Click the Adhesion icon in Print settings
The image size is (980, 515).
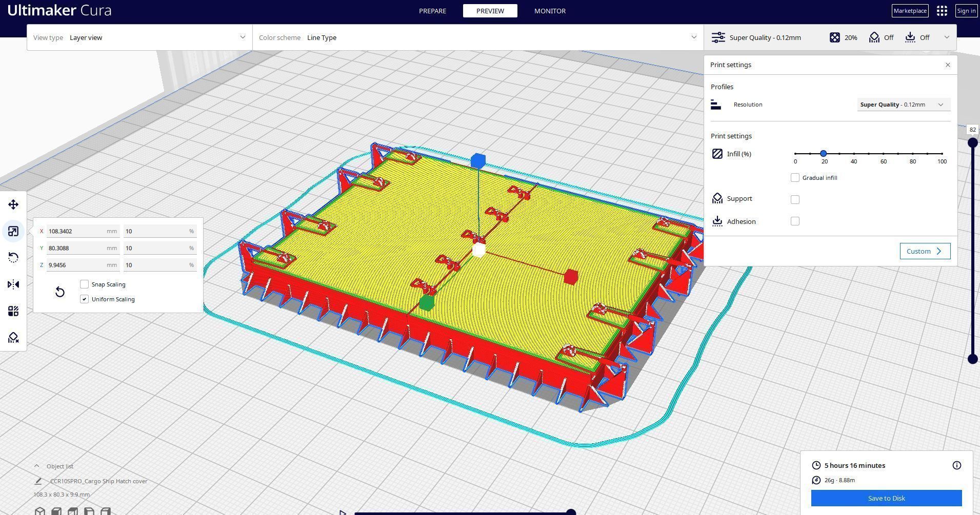[x=717, y=221]
